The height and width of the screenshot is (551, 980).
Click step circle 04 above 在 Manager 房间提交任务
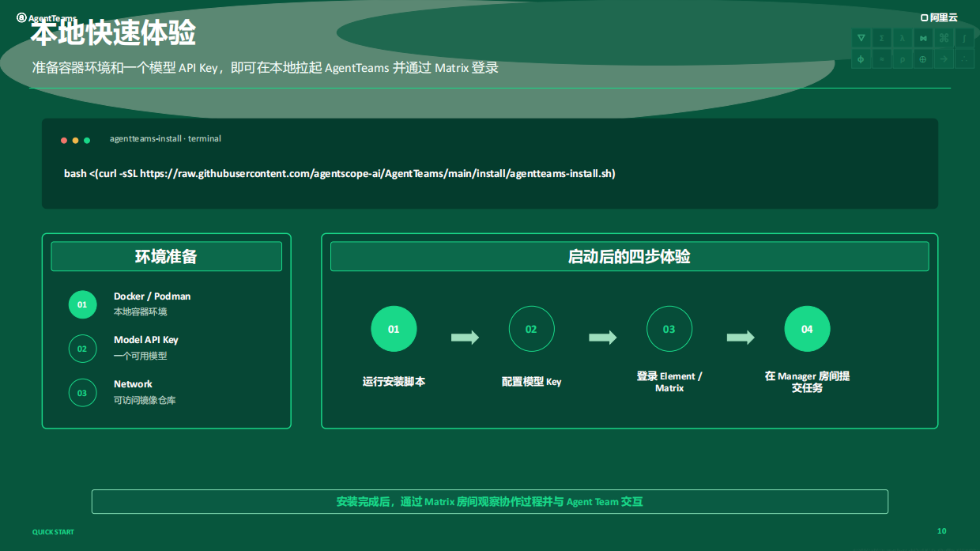click(x=807, y=329)
